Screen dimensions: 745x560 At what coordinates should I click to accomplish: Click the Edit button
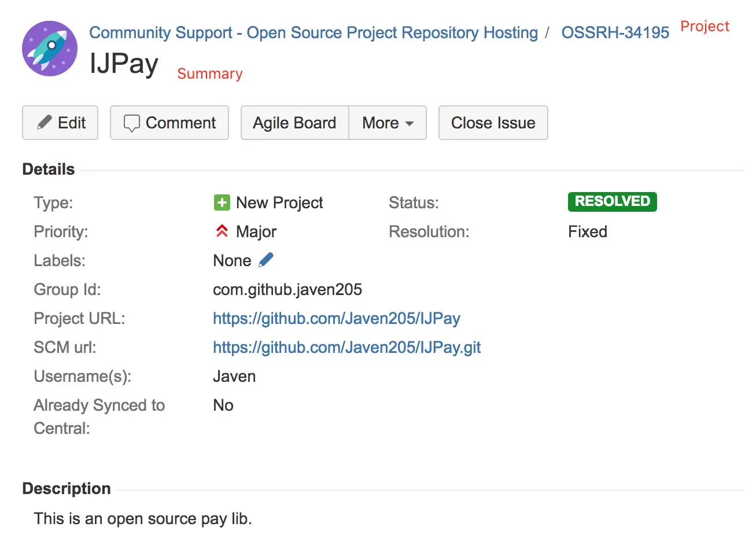tap(60, 123)
